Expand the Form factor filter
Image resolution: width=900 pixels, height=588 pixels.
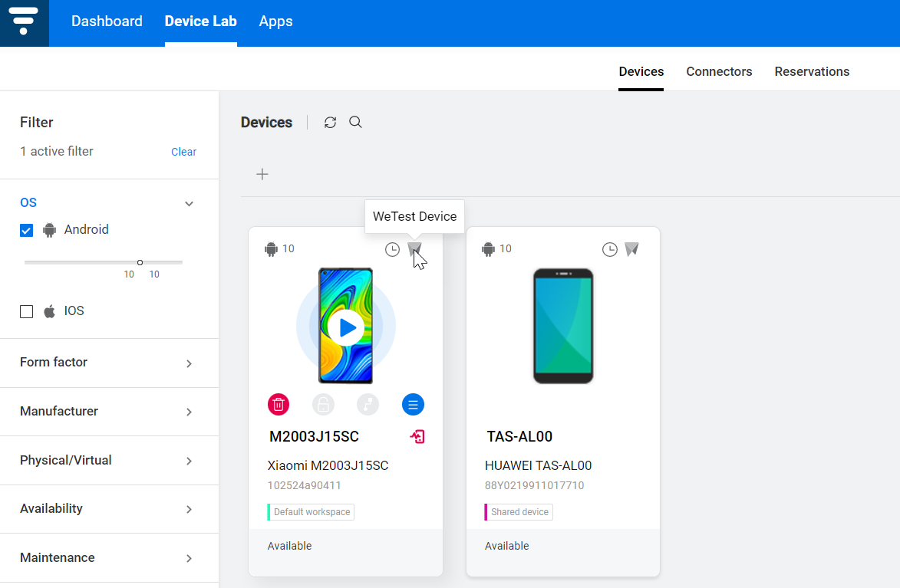pos(189,363)
